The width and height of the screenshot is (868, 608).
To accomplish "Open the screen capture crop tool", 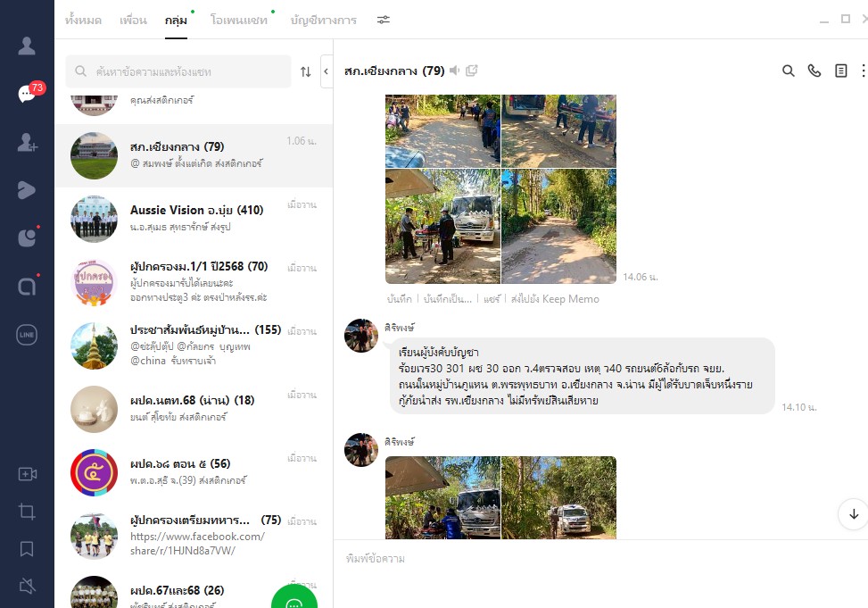I will pyautogui.click(x=27, y=512).
